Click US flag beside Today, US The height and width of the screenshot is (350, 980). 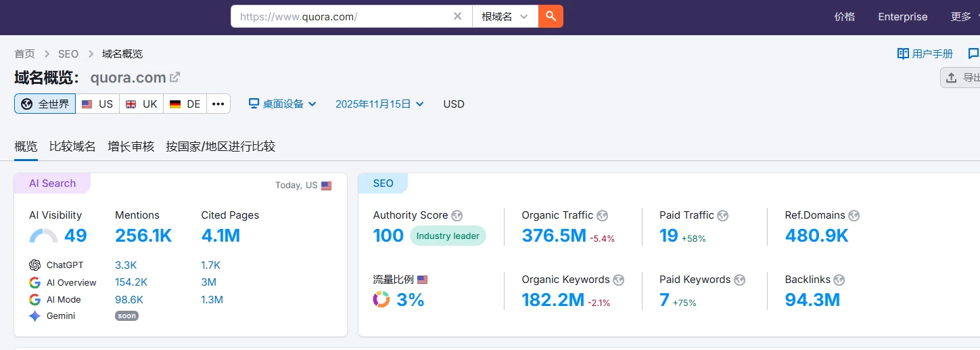tap(327, 185)
